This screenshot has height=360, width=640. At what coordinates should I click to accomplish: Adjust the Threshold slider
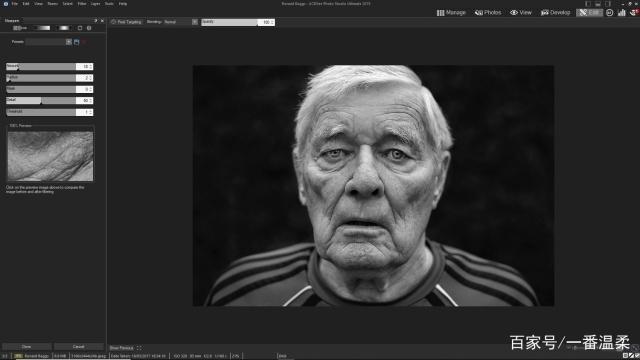pos(41,112)
